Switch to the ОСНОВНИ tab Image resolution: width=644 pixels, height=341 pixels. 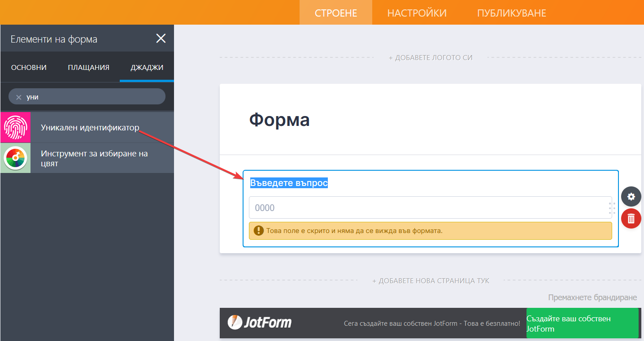29,68
